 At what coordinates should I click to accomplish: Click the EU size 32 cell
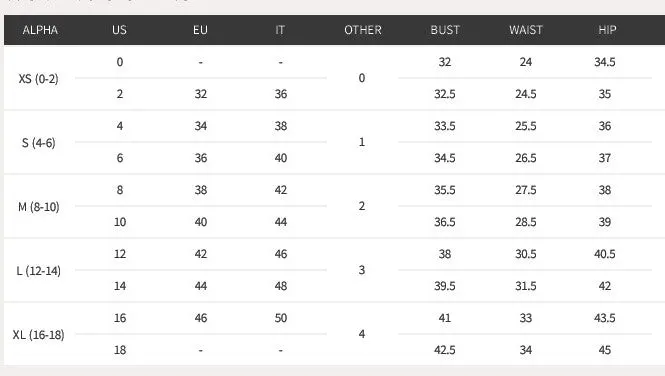pos(201,94)
